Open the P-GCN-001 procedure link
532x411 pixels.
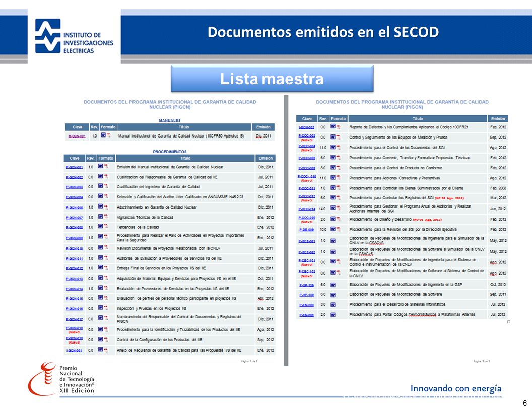[x=74, y=167]
